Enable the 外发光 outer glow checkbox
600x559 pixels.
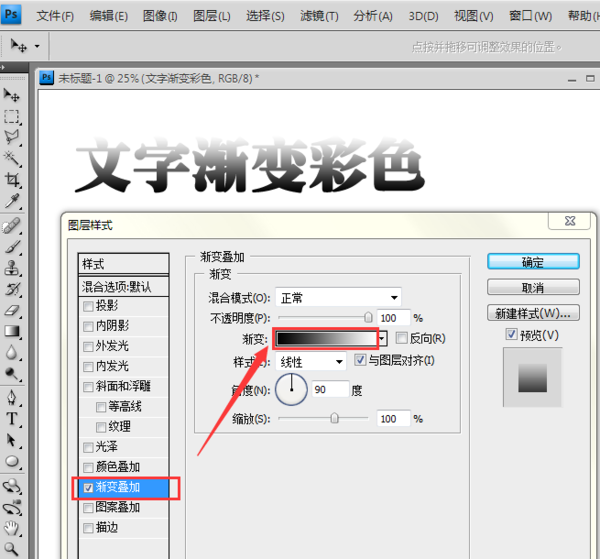tap(88, 347)
